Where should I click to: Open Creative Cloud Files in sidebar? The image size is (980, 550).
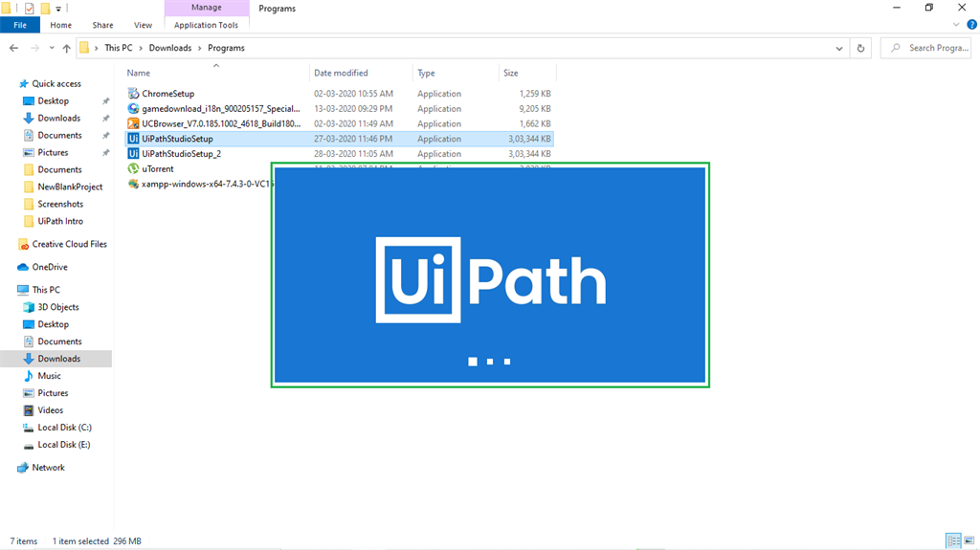(69, 244)
